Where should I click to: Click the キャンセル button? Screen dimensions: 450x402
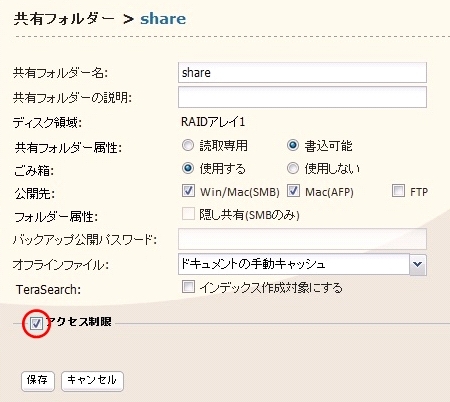(x=92, y=381)
